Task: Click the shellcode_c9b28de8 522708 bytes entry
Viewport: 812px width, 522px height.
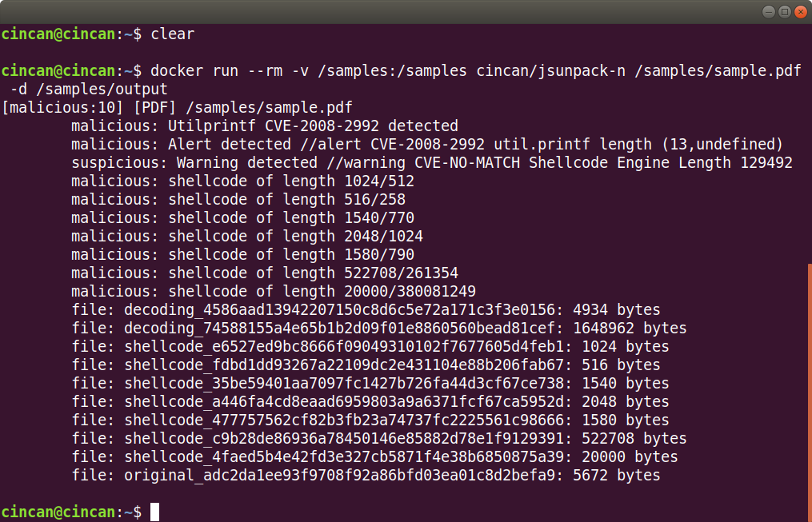Action: point(379,439)
